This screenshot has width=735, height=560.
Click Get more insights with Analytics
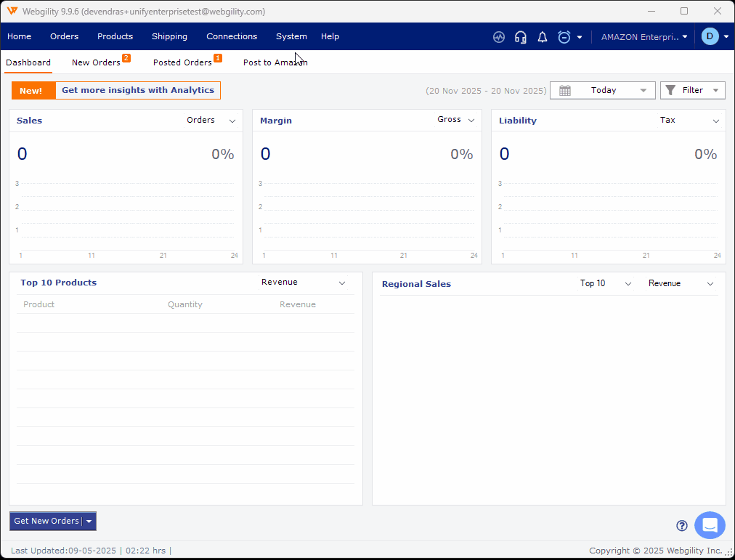pos(138,90)
